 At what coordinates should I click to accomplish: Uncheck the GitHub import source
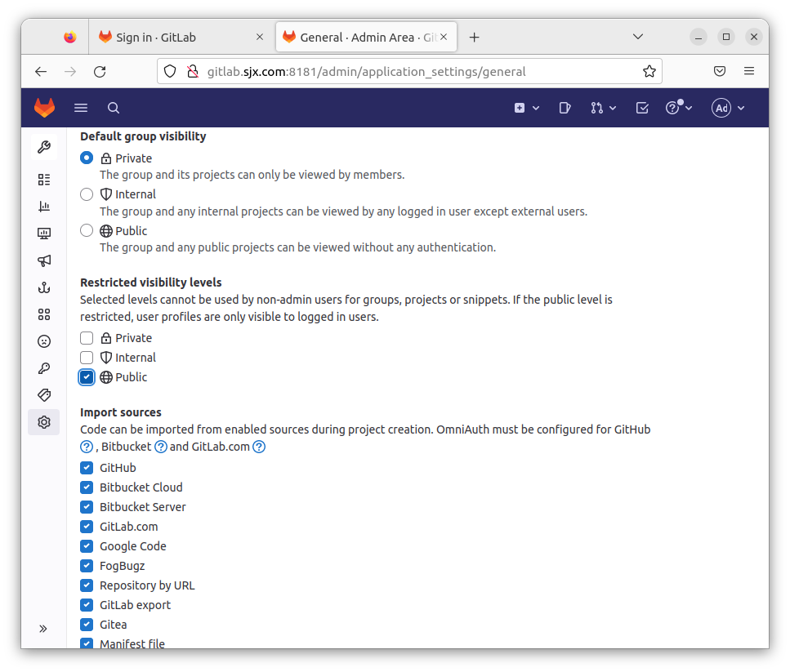pyautogui.click(x=87, y=468)
